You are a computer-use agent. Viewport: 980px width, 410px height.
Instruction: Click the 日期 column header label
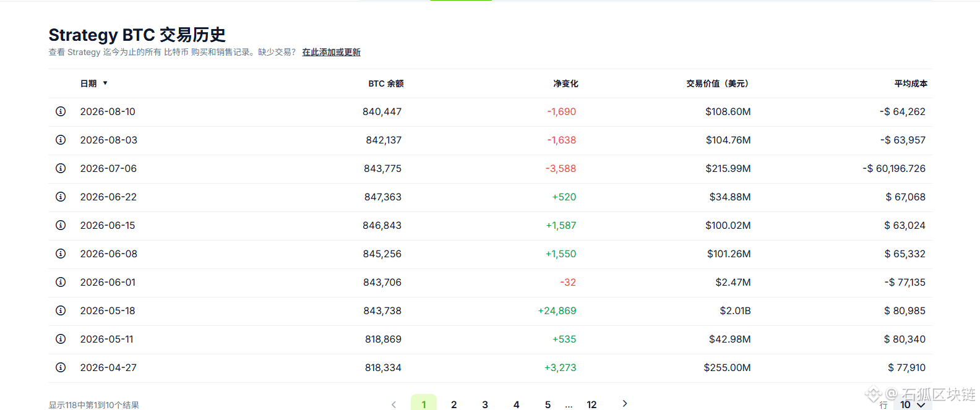(88, 83)
